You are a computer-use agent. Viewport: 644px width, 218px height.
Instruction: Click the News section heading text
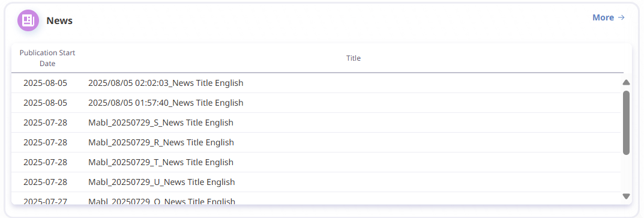click(59, 20)
